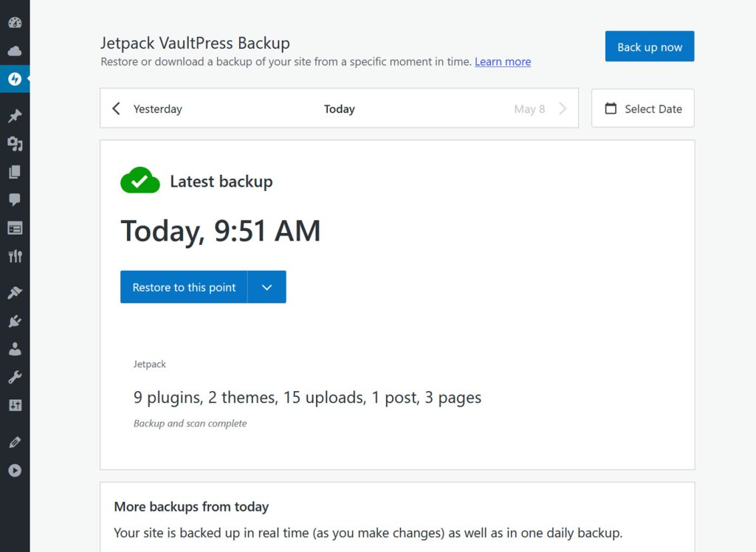756x552 pixels.
Task: Open the Jetpack lightning bolt menu
Action: 15,78
